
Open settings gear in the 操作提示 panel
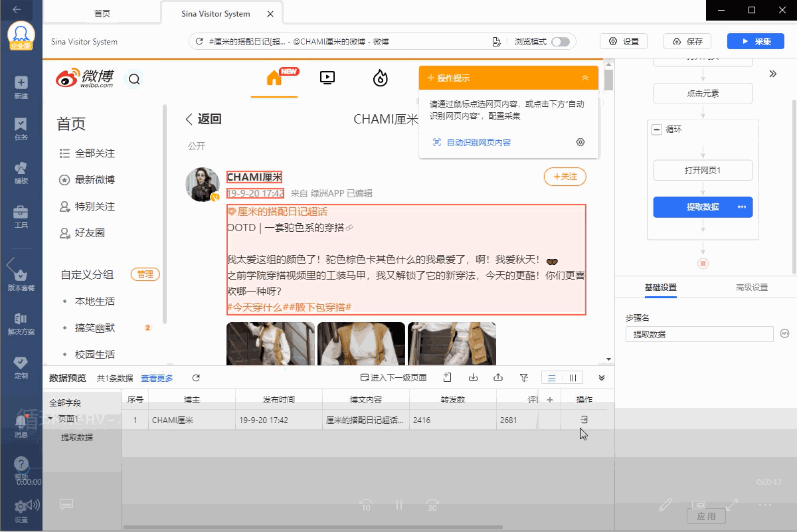pos(580,142)
